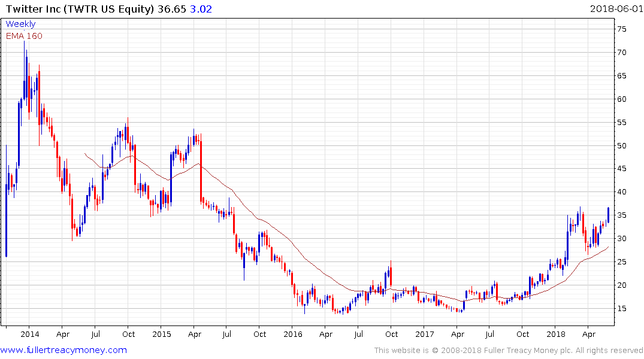Click the Apr label after 2014
Viewport: 644px width, 359px height.
pyautogui.click(x=63, y=335)
